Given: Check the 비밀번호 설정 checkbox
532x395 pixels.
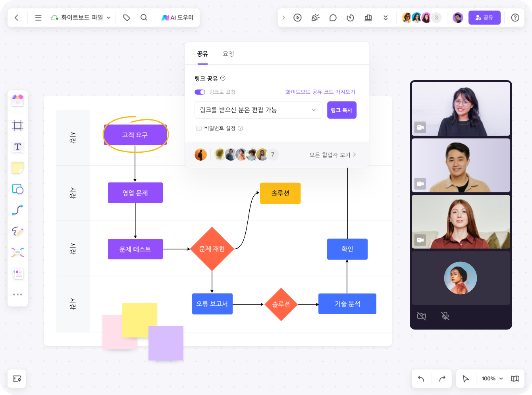Looking at the screenshot, I should [x=199, y=128].
